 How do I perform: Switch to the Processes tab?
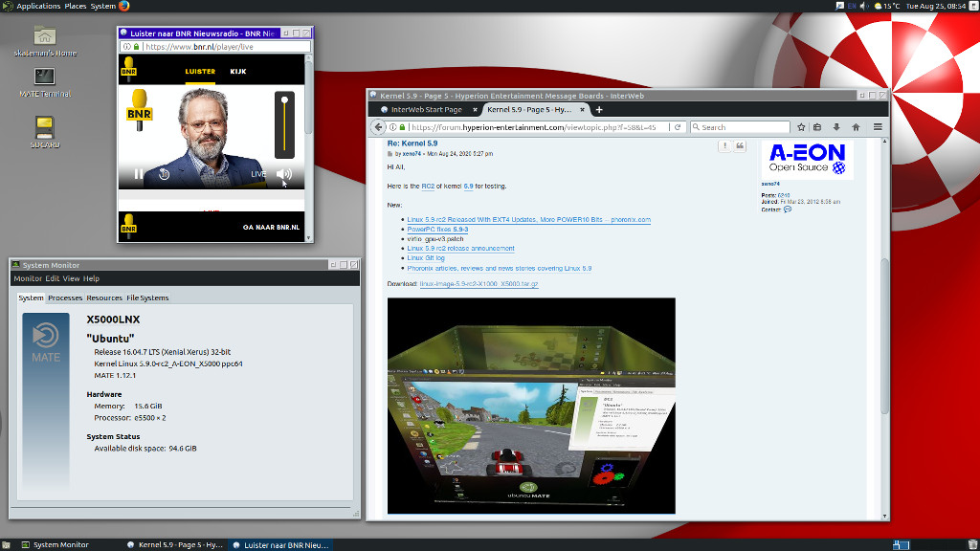coord(65,298)
